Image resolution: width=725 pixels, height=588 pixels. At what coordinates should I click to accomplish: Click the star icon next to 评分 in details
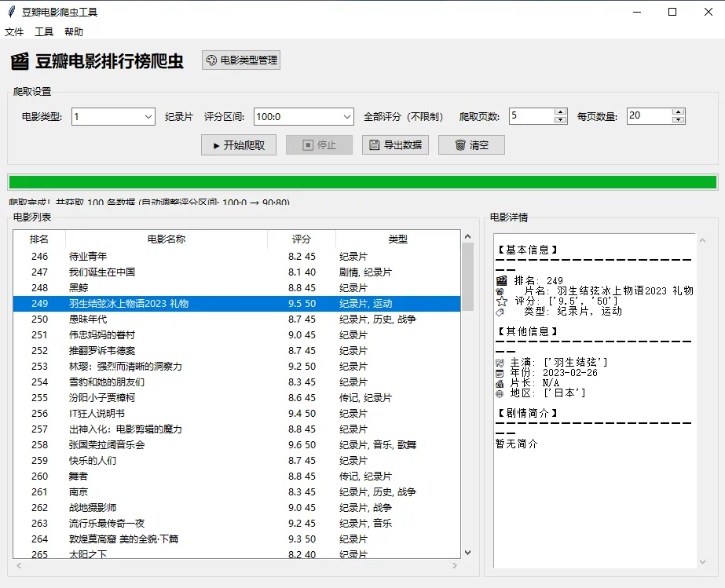point(502,301)
